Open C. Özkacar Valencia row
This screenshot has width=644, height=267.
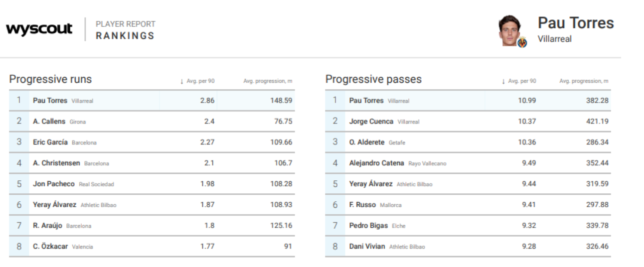(152, 247)
